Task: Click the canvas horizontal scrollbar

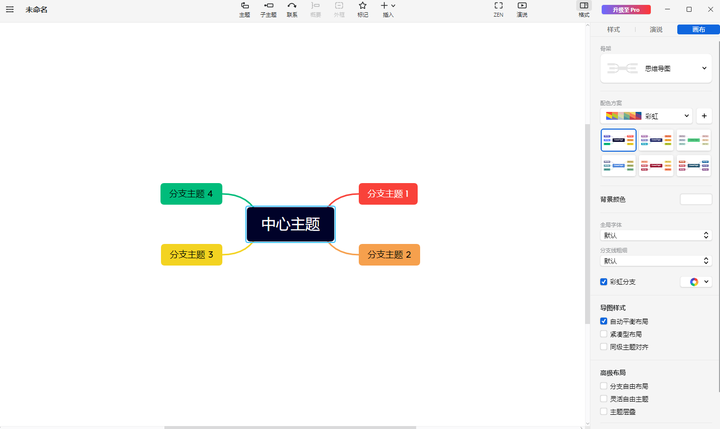Action: pos(290,427)
